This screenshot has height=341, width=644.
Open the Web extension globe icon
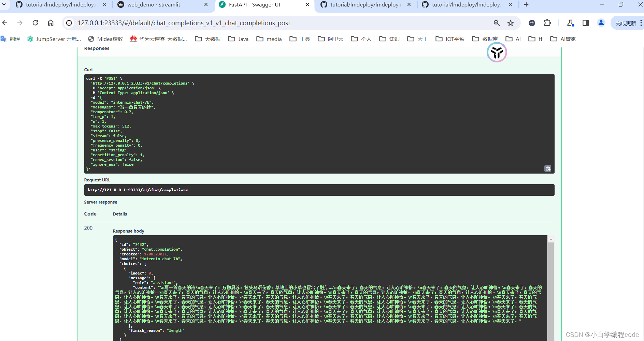click(x=532, y=23)
